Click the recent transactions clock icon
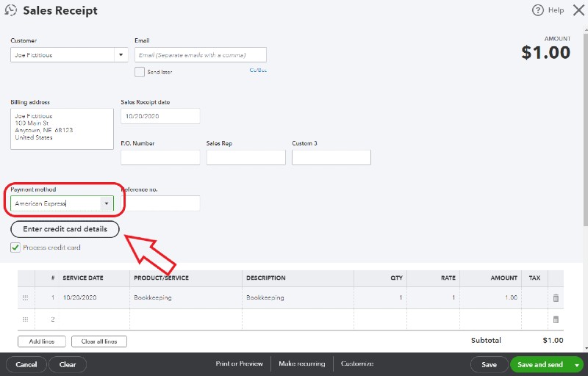This screenshot has height=376, width=588. pyautogui.click(x=11, y=11)
